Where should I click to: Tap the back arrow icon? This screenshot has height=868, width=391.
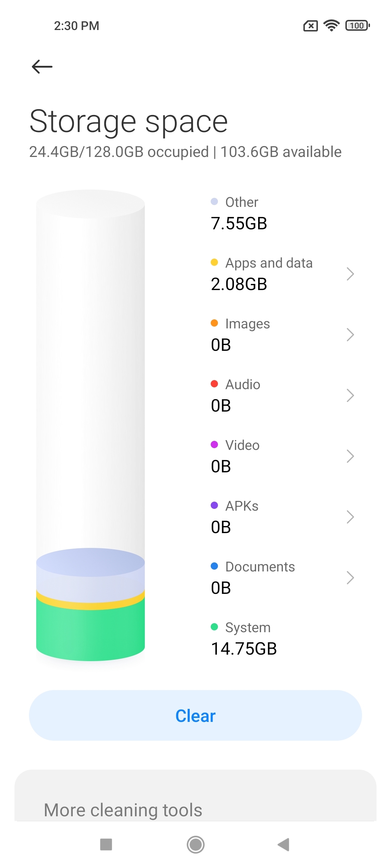point(42,67)
